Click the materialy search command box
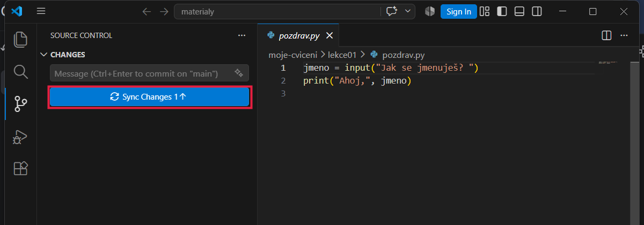This screenshot has width=644, height=225. (x=277, y=11)
